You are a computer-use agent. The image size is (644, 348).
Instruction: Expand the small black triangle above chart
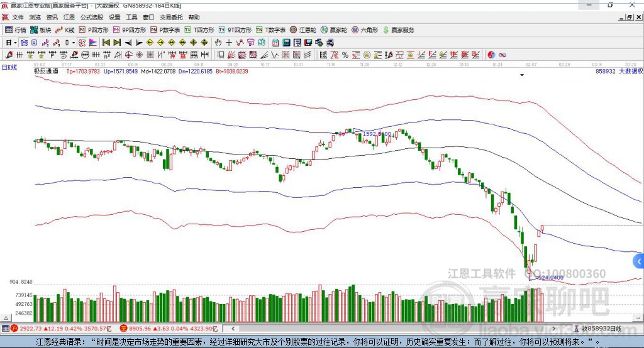pyautogui.click(x=522, y=75)
